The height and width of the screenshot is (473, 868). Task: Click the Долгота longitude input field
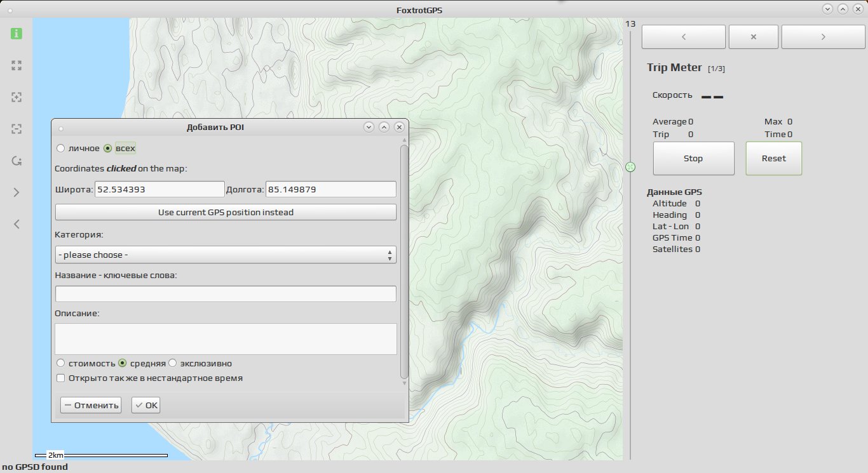click(x=331, y=189)
